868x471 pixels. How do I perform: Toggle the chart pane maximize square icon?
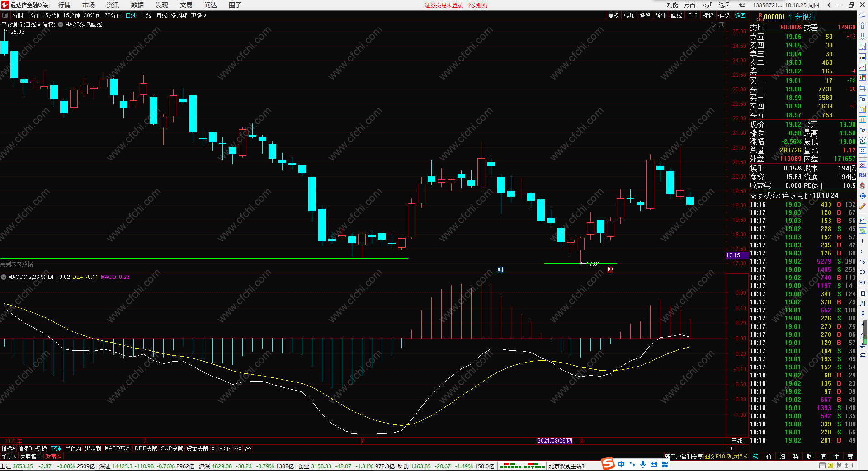pos(722,24)
